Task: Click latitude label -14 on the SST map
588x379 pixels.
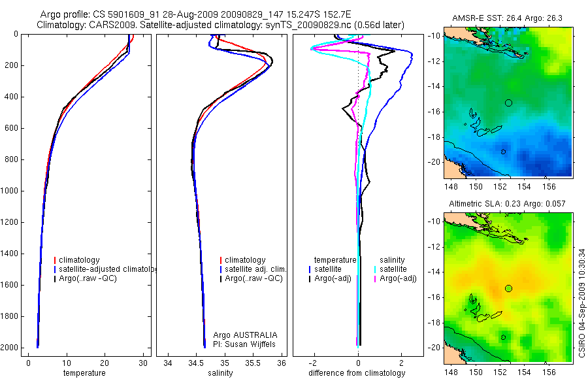Action: (434, 86)
